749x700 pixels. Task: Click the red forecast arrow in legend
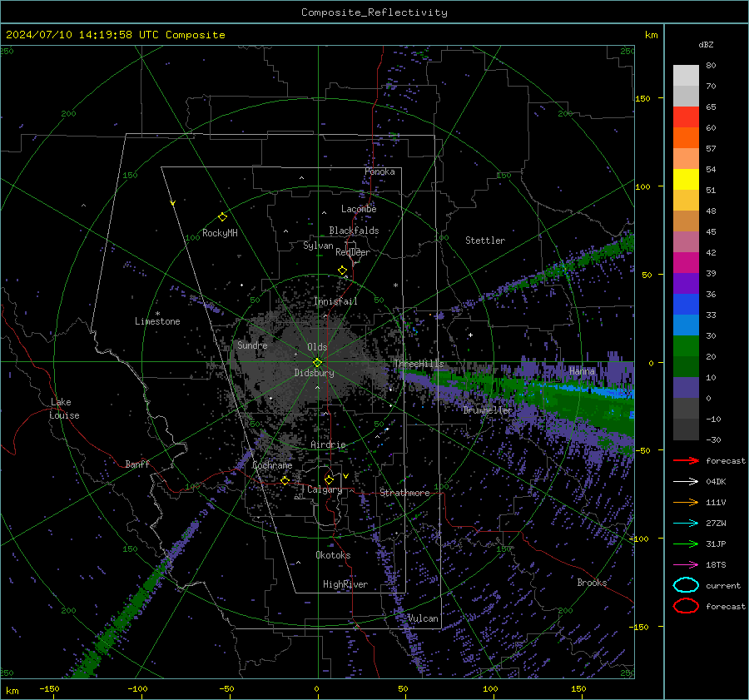point(686,460)
